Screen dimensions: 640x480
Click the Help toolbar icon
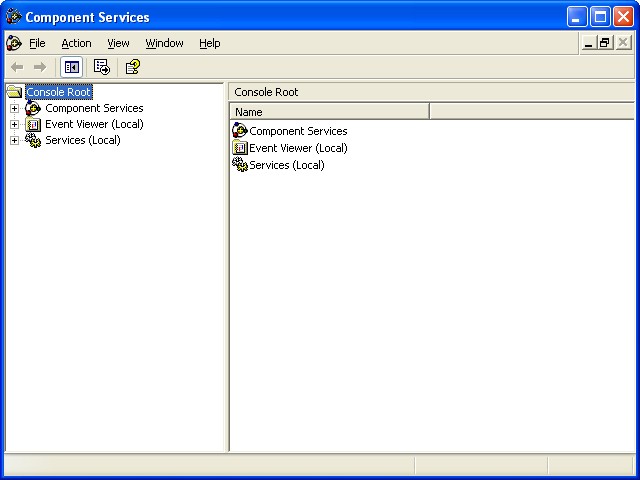pyautogui.click(x=133, y=67)
